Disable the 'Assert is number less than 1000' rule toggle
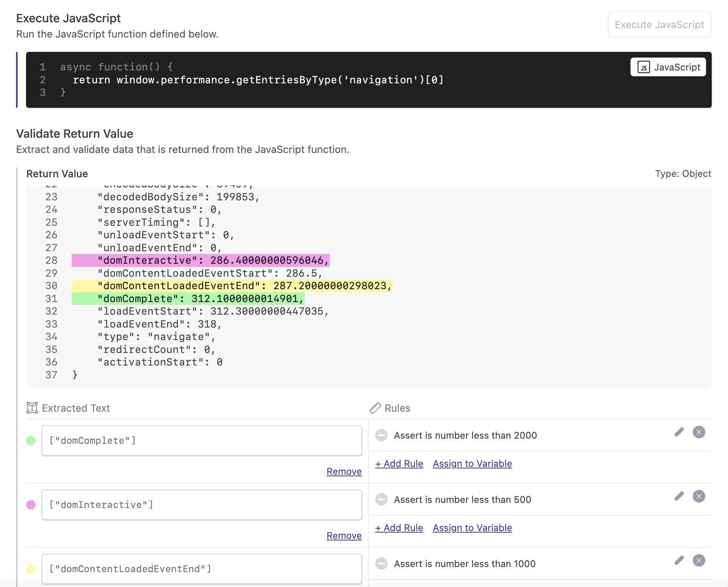The width and height of the screenshot is (728, 587). point(382,564)
